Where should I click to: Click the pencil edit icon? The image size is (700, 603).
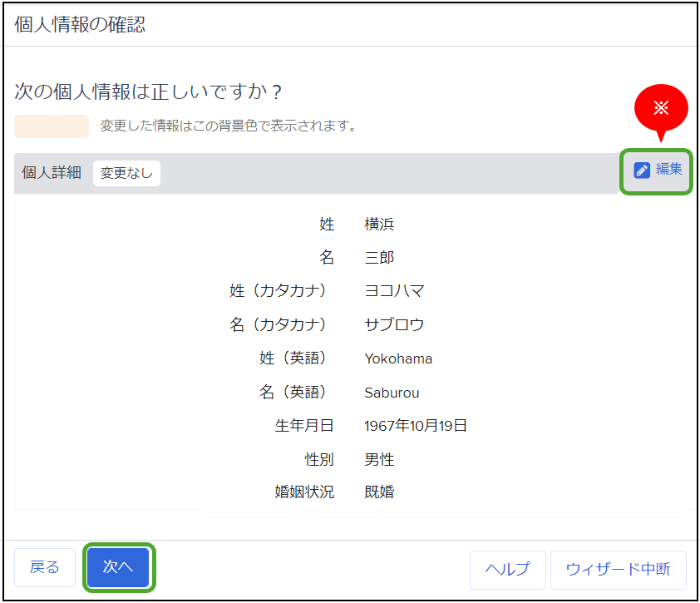click(x=641, y=170)
